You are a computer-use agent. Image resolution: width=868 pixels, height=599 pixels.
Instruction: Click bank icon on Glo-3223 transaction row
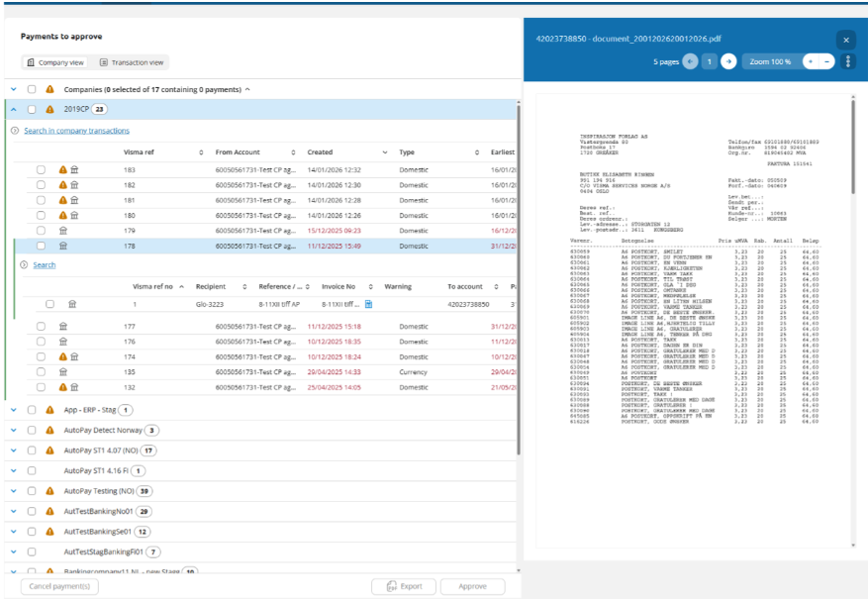point(72,304)
